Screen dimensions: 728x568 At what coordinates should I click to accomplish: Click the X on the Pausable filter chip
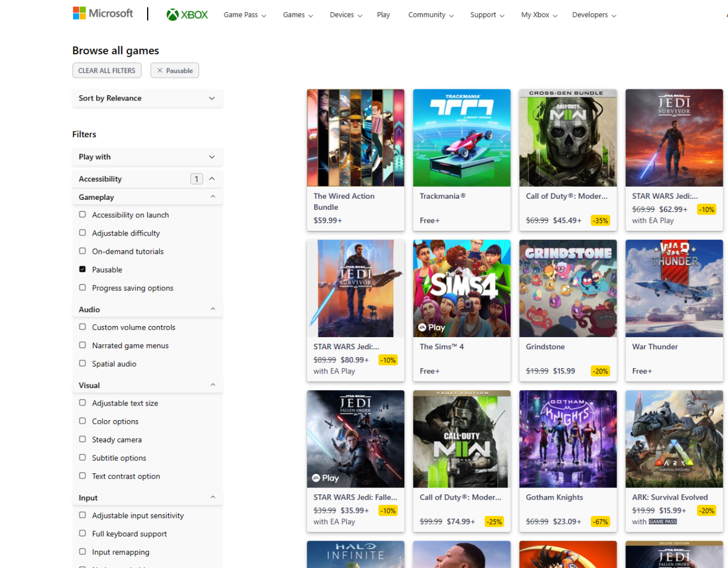160,70
